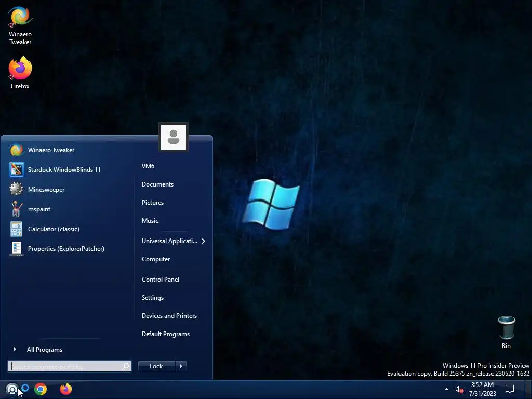Open VM6 user folder

(148, 166)
